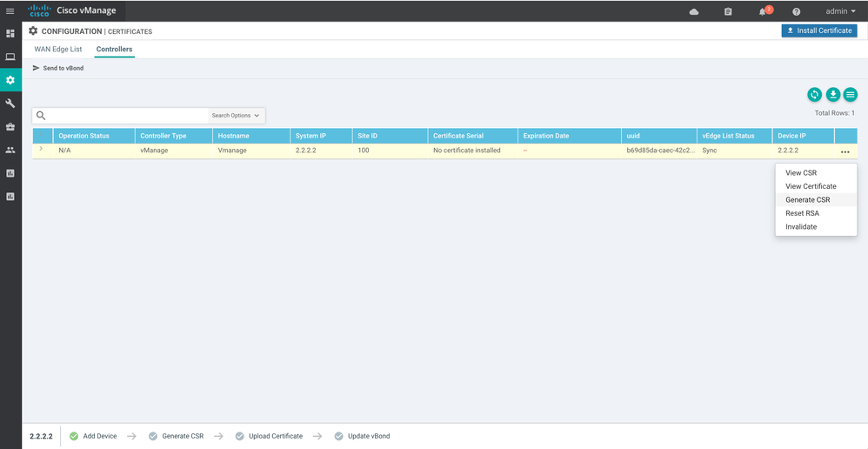This screenshot has width=868, height=449.
Task: Sort by Site ID column header
Action: (390, 136)
